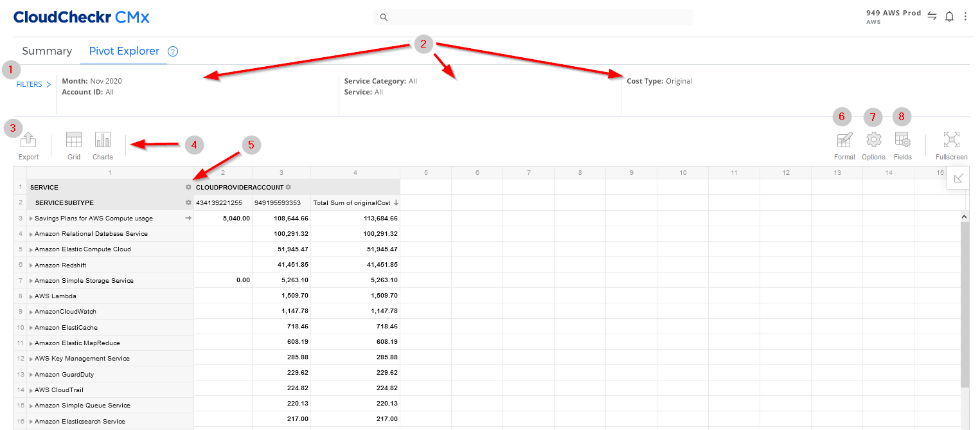980x430 pixels.
Task: Expand Savings Plans for AWS Compute usage
Action: [x=31, y=219]
